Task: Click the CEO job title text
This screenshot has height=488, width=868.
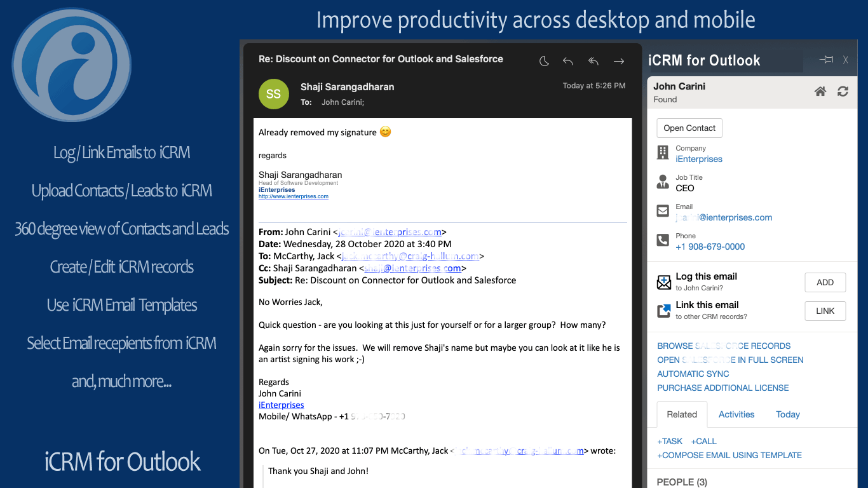Action: click(x=685, y=188)
